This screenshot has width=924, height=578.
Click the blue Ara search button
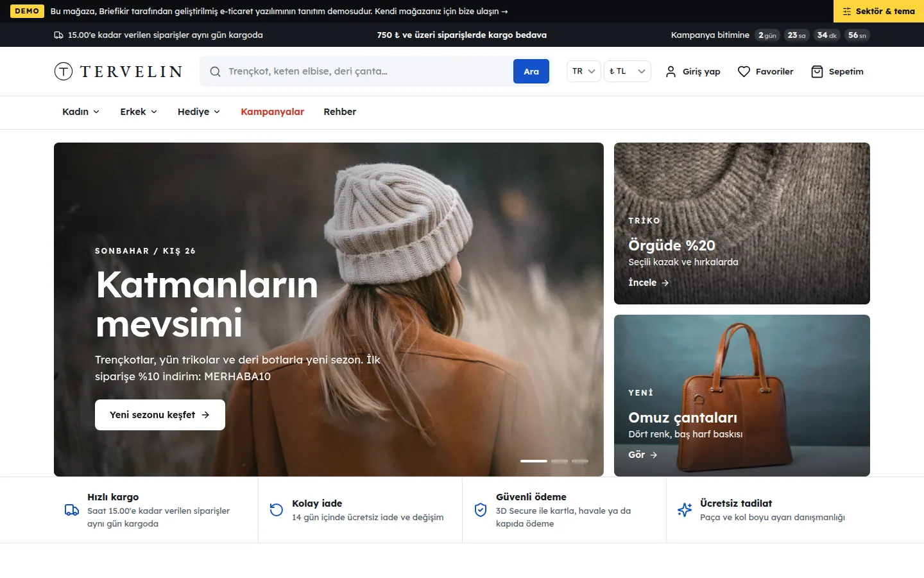pos(531,71)
